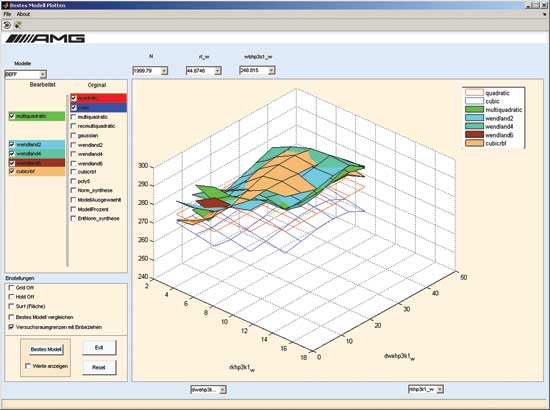The width and height of the screenshot is (550, 410).
Task: Check poly5 in the Original column
Action: [73, 181]
